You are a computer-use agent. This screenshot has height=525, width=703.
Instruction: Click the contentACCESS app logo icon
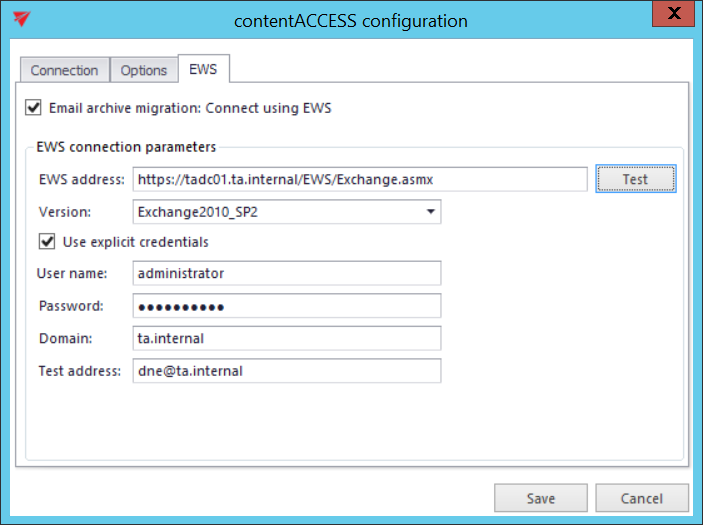point(19,19)
